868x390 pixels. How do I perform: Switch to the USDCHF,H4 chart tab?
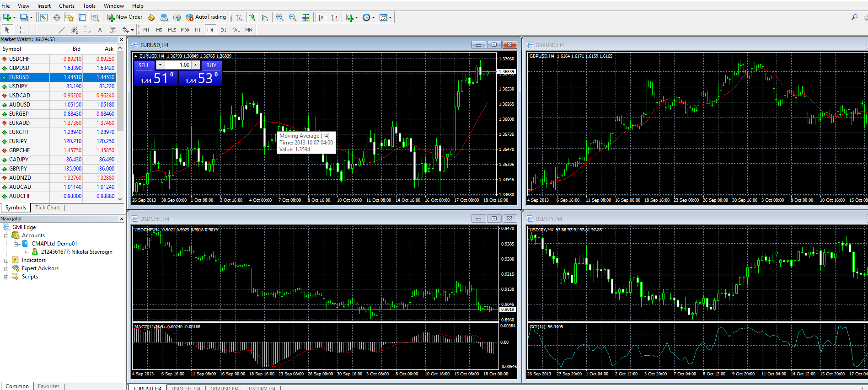click(186, 388)
